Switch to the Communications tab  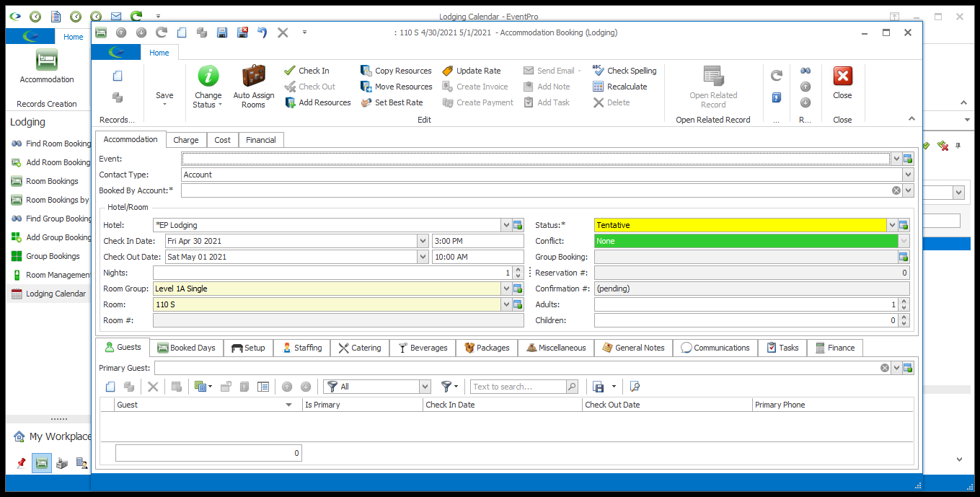pos(715,348)
